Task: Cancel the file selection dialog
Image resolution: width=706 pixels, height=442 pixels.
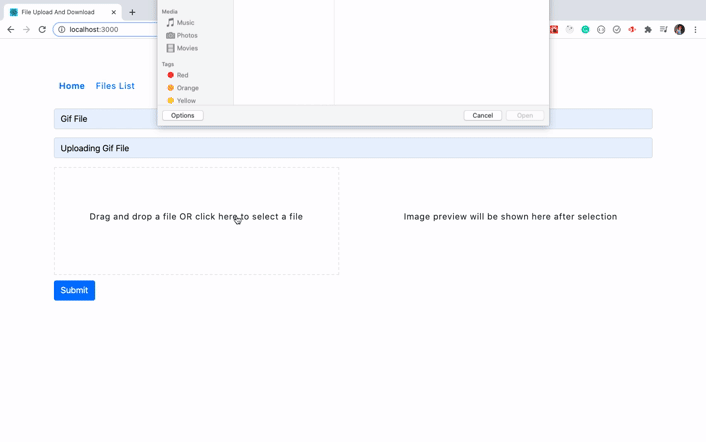Action: (x=483, y=116)
